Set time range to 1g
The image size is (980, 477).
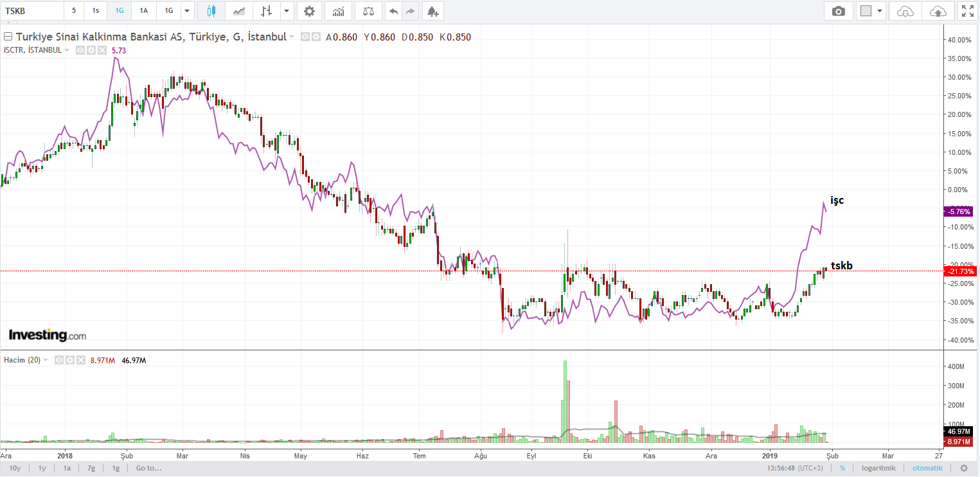pos(116,468)
